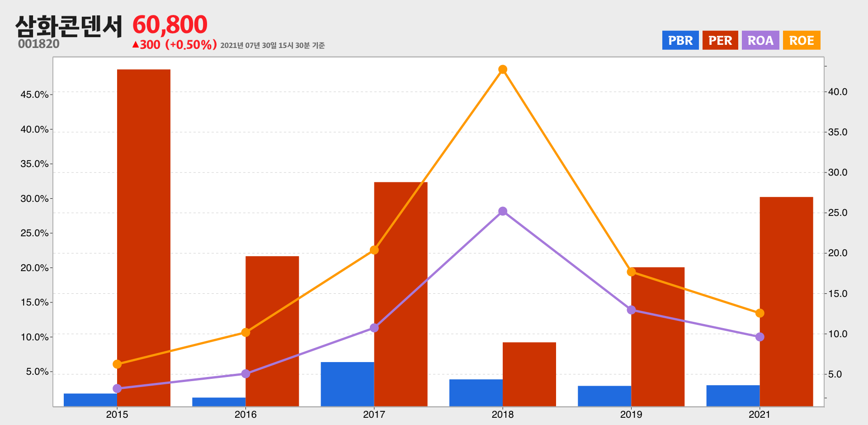This screenshot has width=868, height=425.
Task: Click the price 60,800
Action: pyautogui.click(x=170, y=24)
